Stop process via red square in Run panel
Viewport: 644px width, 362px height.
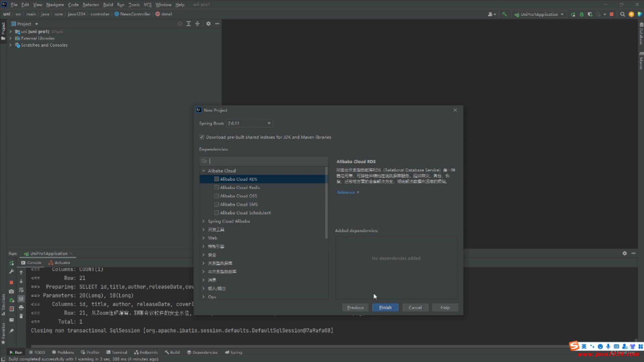[11, 282]
